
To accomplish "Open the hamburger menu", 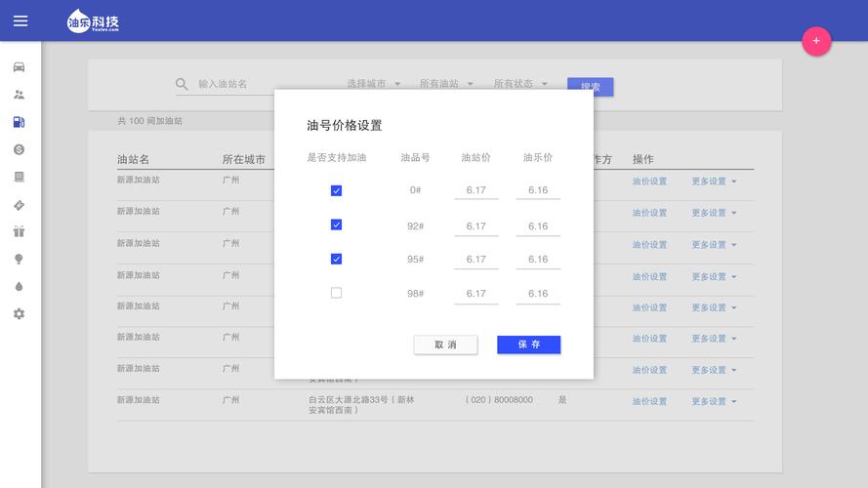I will click(20, 20).
